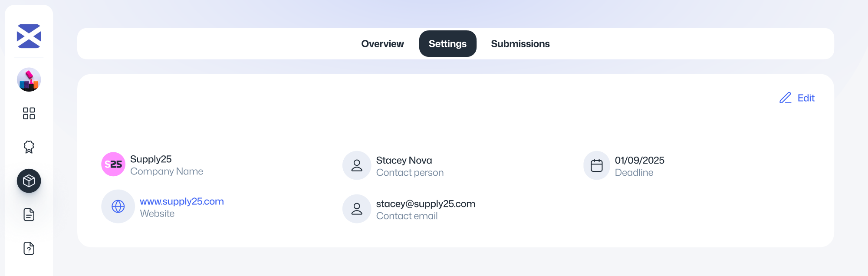Click the 01/09/2025 deadline date
This screenshot has height=276, width=868.
click(x=639, y=161)
